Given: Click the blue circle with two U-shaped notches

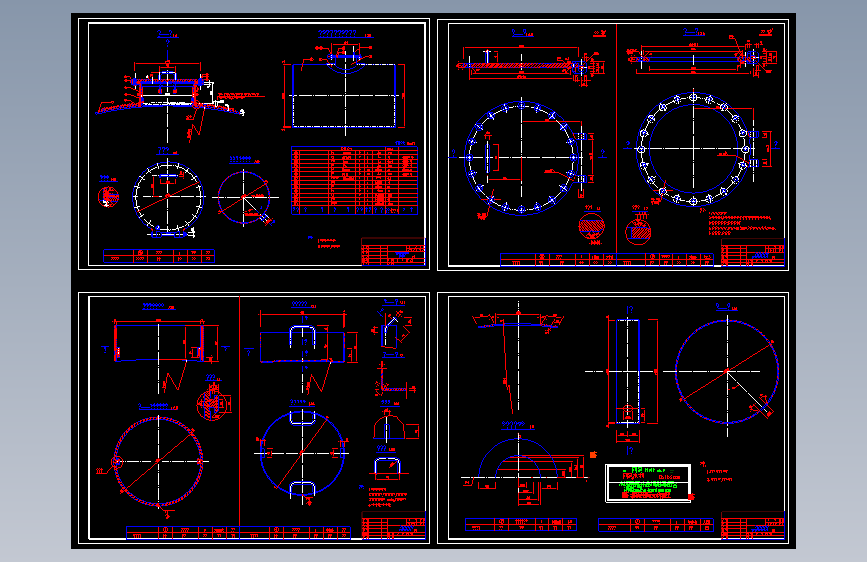Looking at the screenshot, I should click(302, 453).
